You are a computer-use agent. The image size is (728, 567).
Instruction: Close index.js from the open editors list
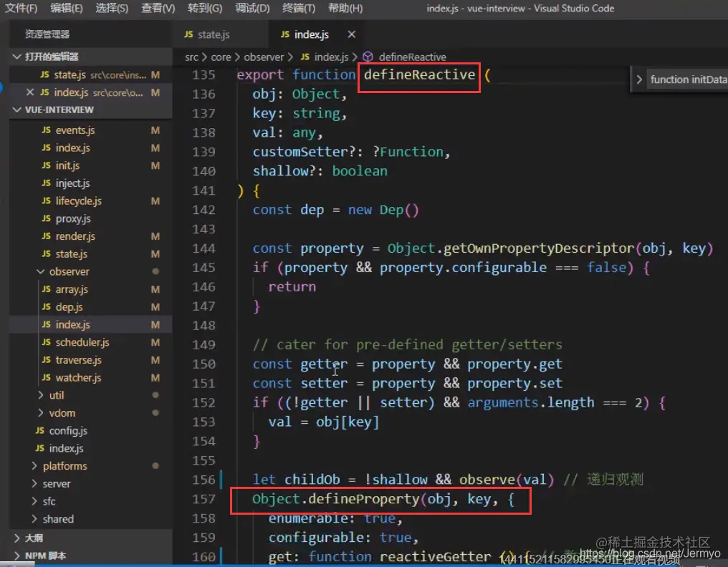click(x=29, y=92)
